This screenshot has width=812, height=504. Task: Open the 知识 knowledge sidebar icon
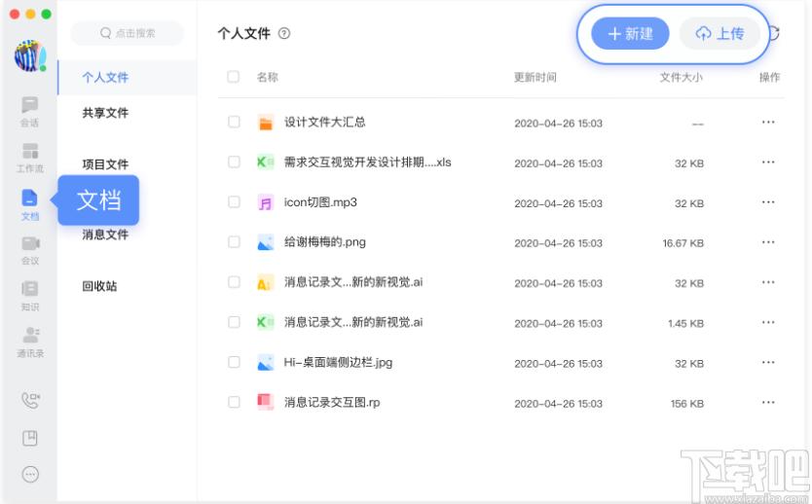click(x=29, y=295)
